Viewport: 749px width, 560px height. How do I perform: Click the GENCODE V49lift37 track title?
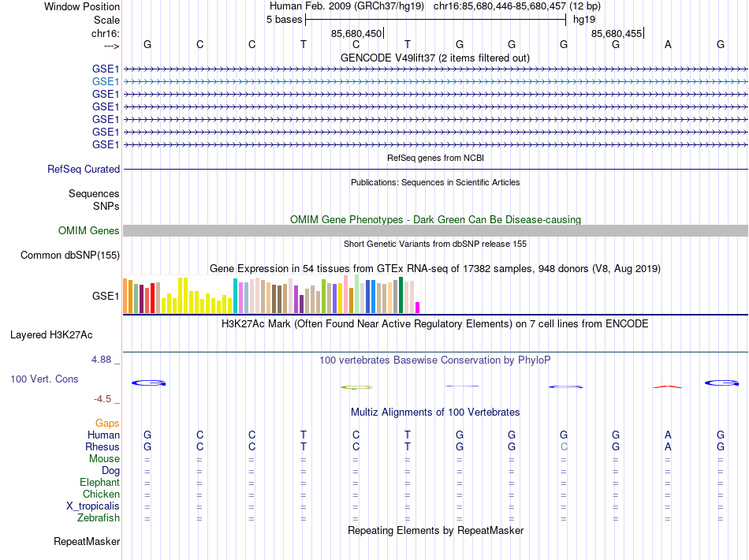[x=435, y=58]
